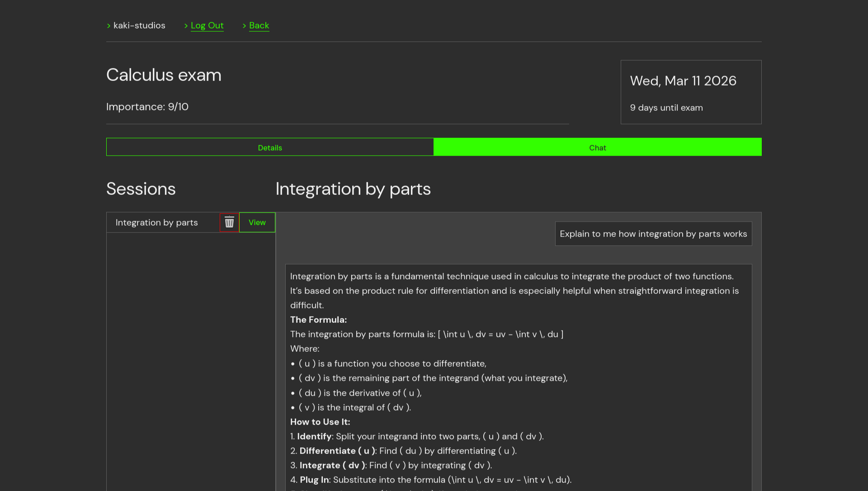Click the Importance 9/10 label
Image resolution: width=868 pixels, height=491 pixels.
147,107
